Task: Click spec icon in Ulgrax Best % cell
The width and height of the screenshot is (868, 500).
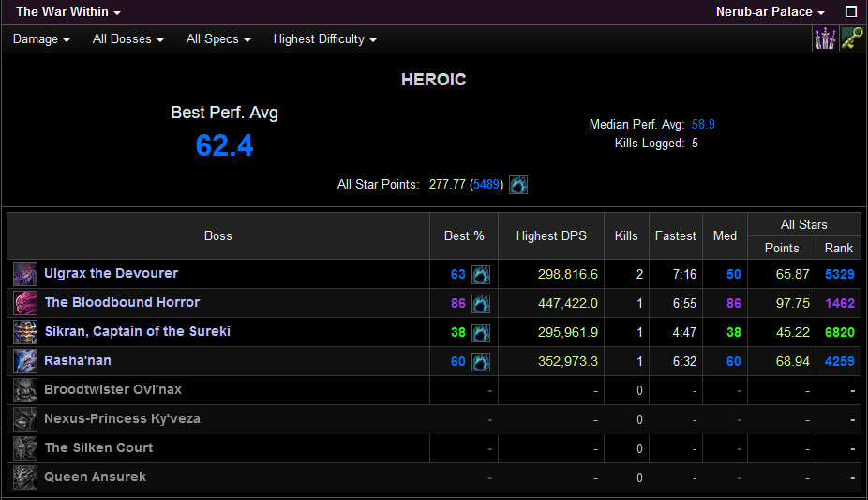Action: coord(481,275)
